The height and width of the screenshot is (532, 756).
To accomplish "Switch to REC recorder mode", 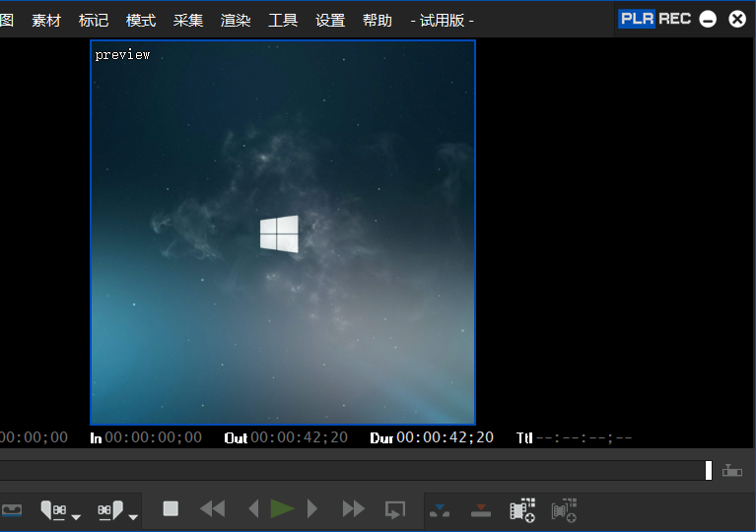I will coord(674,19).
